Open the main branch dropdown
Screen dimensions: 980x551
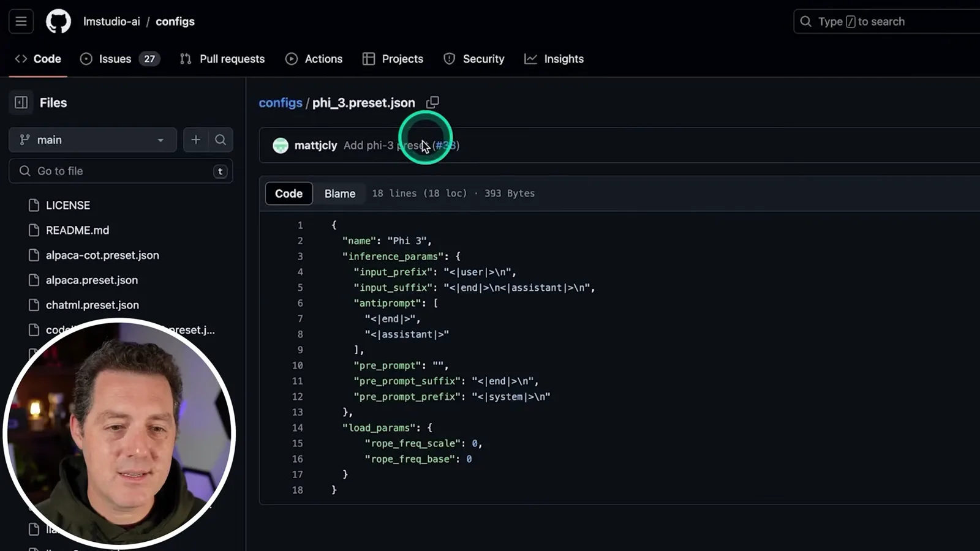tap(92, 140)
